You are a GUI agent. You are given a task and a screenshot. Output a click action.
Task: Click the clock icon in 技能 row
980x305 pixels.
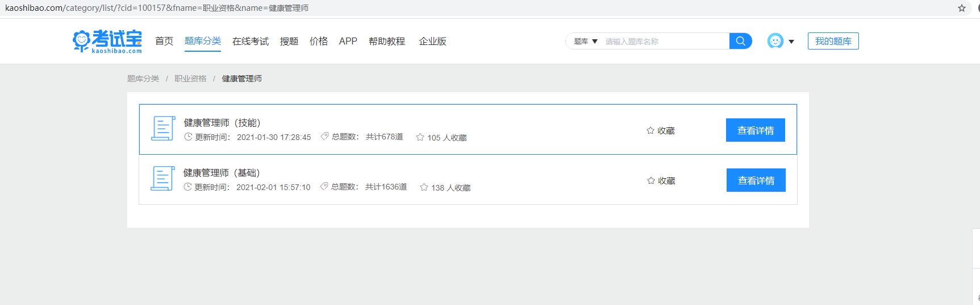[x=188, y=137]
